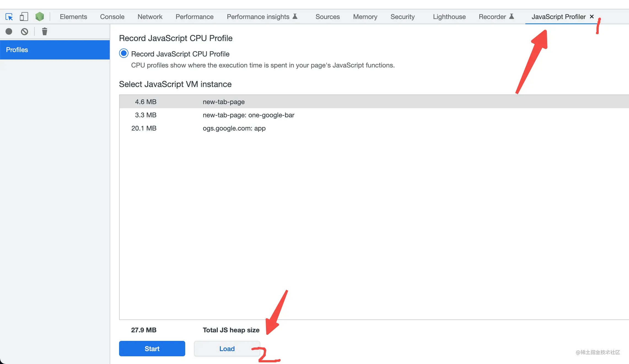Open the Console panel tab
Viewport: 629px width, 364px height.
[112, 17]
